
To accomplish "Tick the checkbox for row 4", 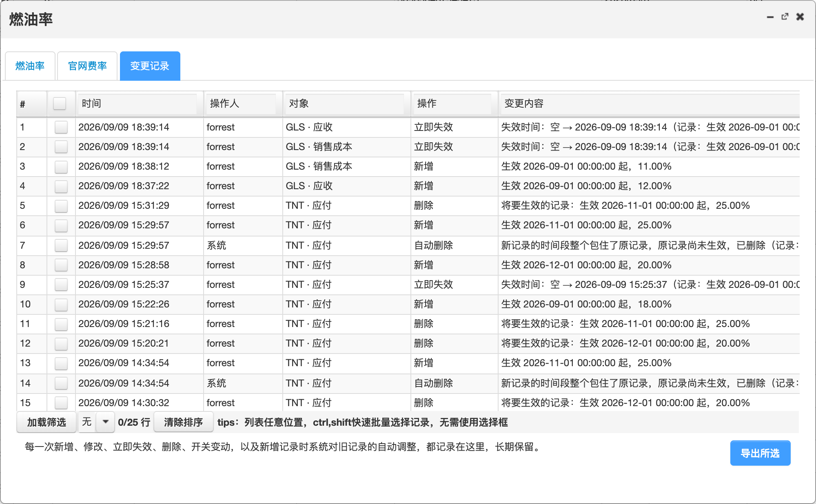I will [61, 186].
